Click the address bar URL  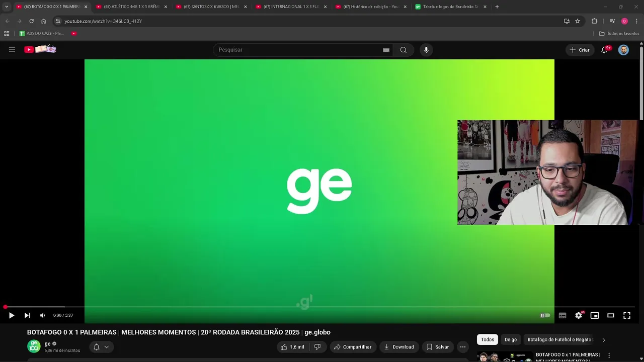[x=103, y=21]
